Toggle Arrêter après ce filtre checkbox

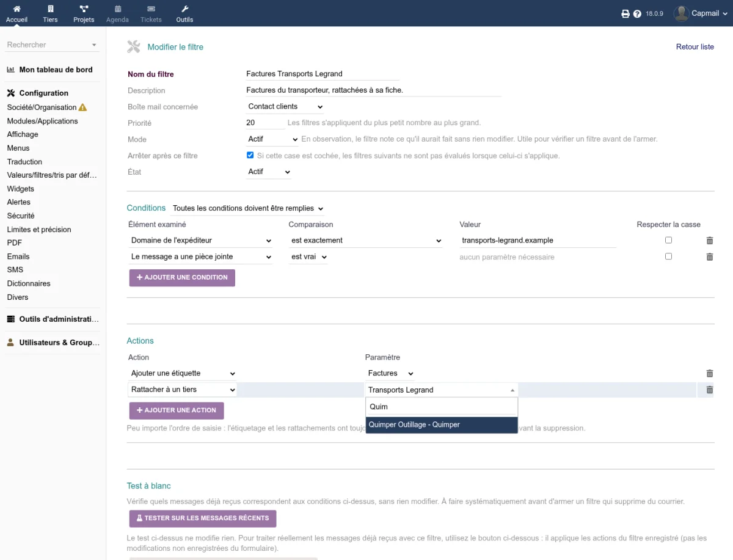point(250,155)
